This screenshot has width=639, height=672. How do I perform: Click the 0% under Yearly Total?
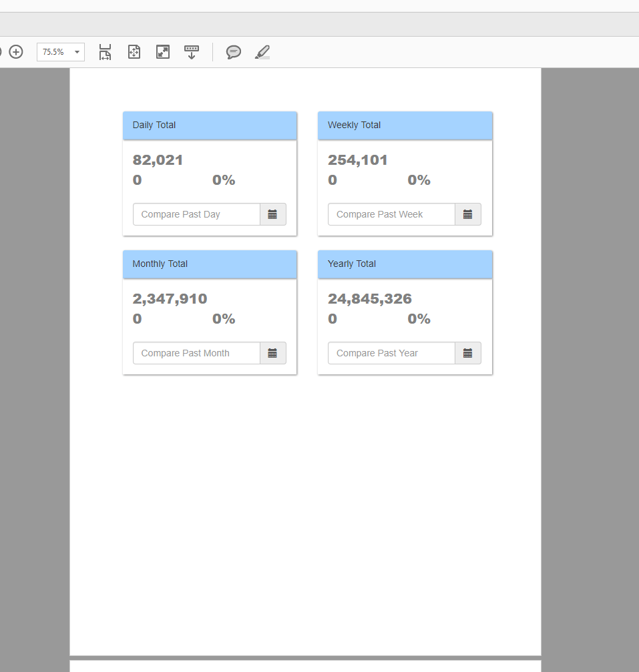pyautogui.click(x=419, y=319)
